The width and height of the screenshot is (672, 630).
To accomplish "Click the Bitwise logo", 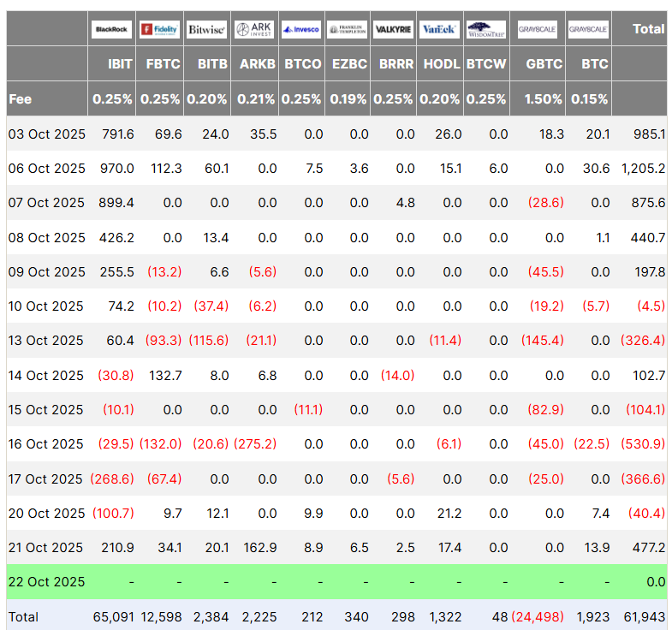I will pyautogui.click(x=207, y=29).
